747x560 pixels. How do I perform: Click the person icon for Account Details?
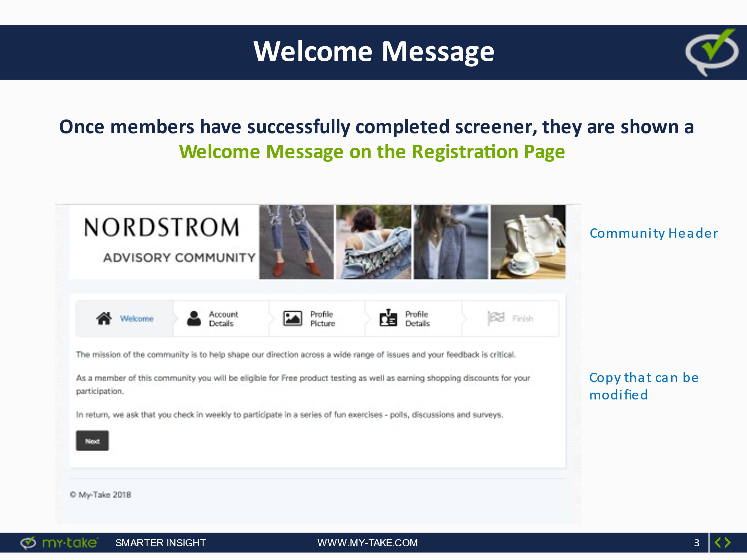click(x=194, y=318)
